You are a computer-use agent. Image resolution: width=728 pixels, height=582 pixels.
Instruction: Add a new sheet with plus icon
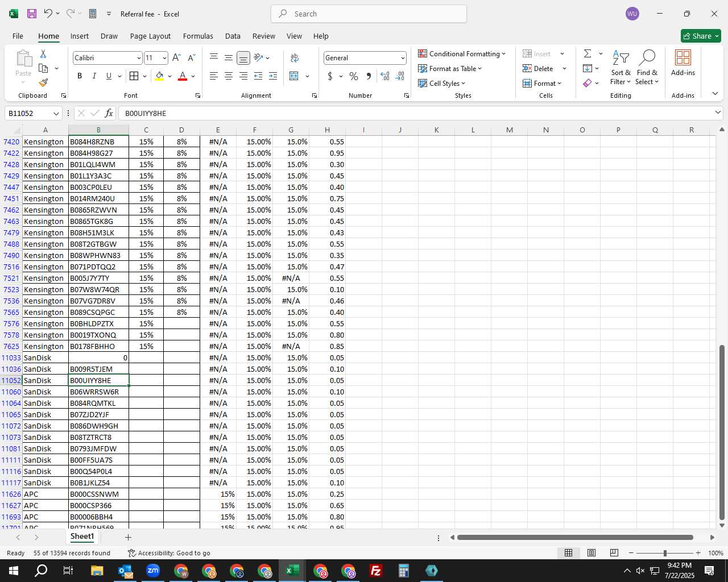pyautogui.click(x=128, y=537)
